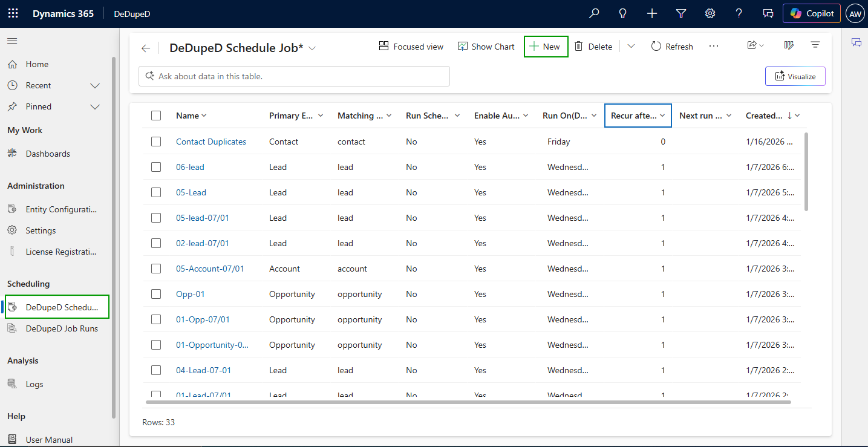The image size is (868, 447).
Task: Collapse the site map hamburger icon
Action: pyautogui.click(x=12, y=41)
